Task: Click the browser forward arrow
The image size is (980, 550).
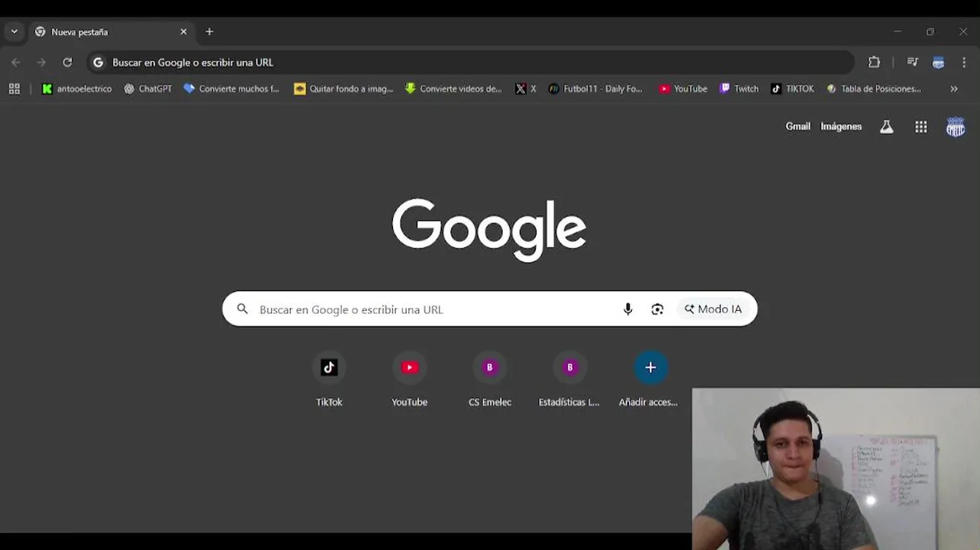Action: click(x=41, y=63)
